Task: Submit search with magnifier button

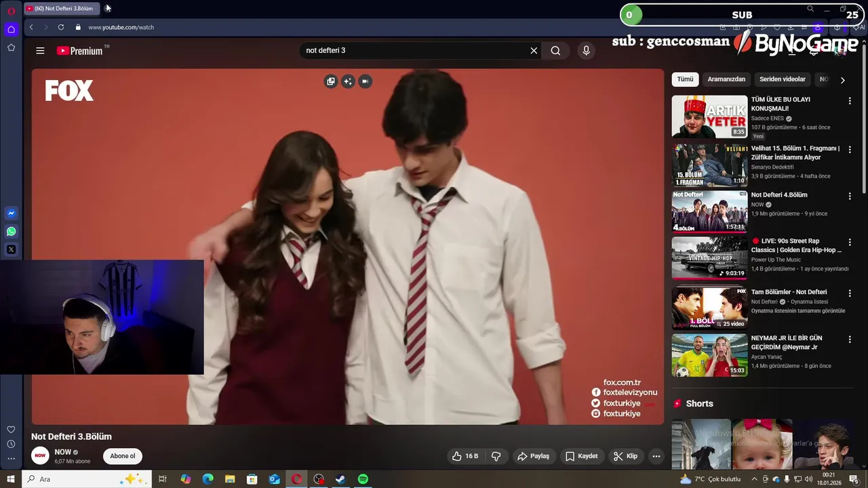Action: pyautogui.click(x=555, y=51)
